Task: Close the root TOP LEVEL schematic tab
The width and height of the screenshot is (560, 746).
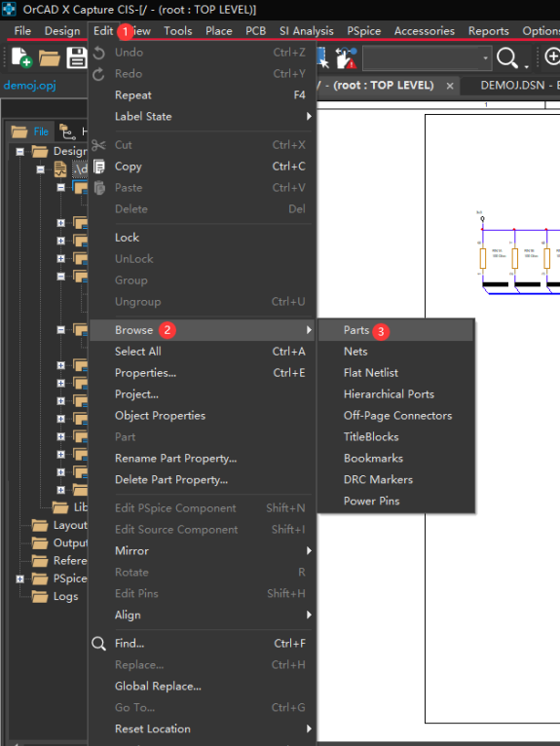Action: point(450,86)
